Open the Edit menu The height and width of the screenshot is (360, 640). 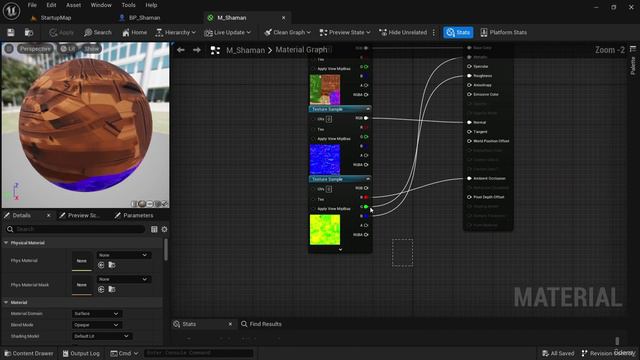click(x=51, y=5)
